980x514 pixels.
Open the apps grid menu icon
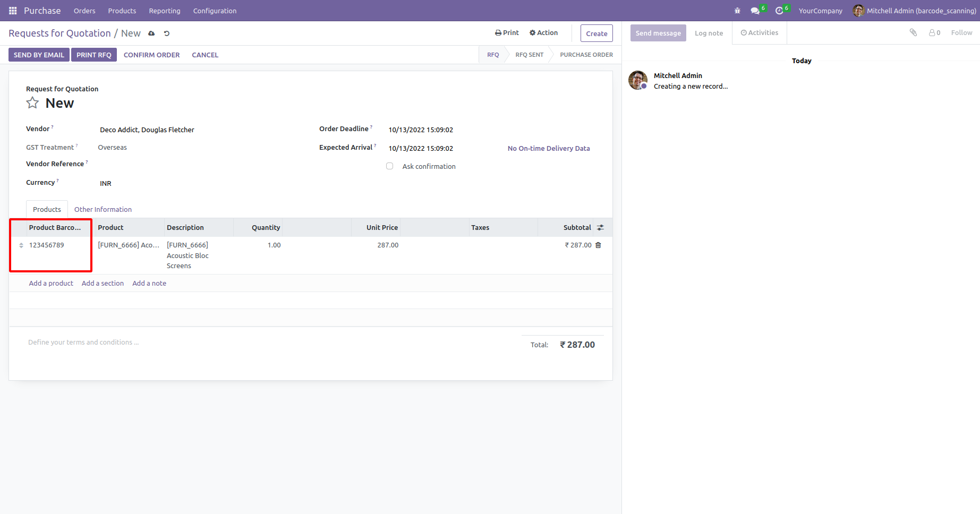[13, 11]
